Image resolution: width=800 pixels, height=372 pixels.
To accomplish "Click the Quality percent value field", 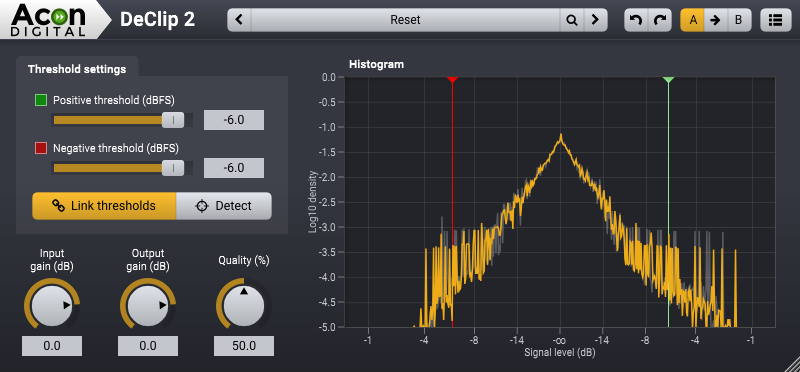I will [x=244, y=346].
